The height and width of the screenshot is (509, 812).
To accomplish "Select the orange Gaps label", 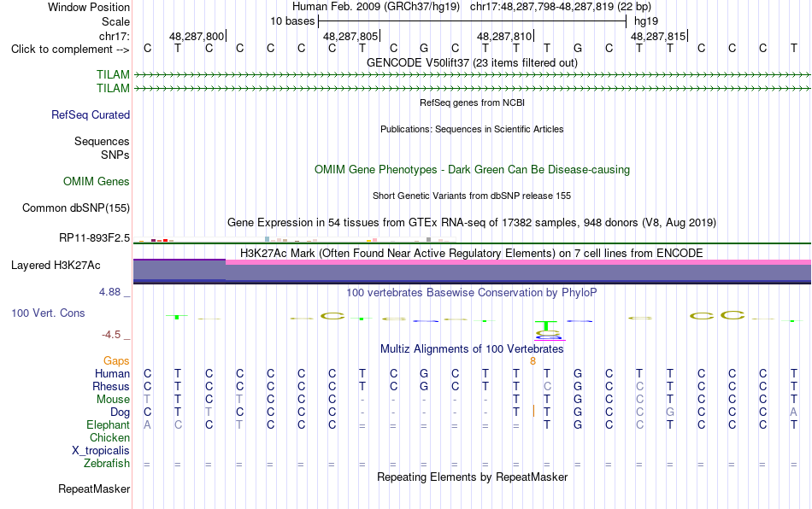I will [116, 360].
